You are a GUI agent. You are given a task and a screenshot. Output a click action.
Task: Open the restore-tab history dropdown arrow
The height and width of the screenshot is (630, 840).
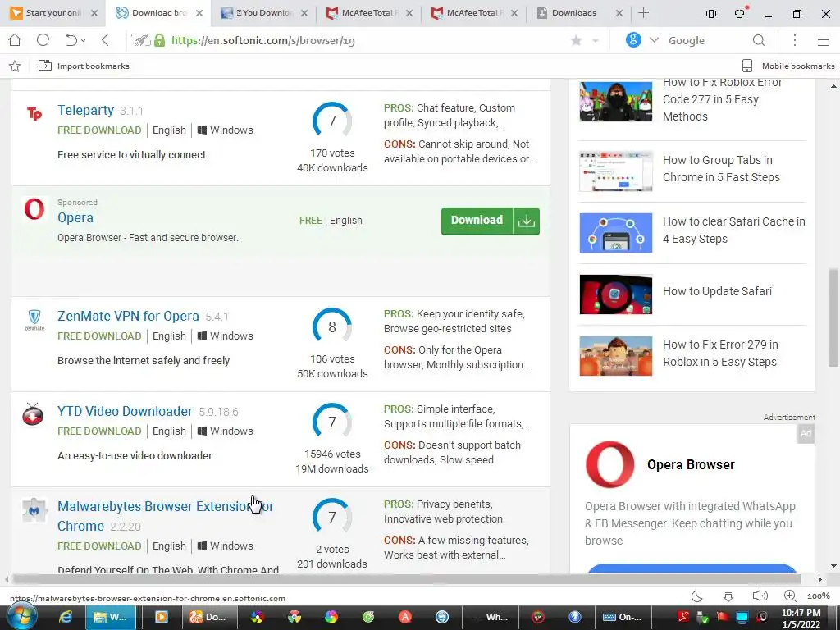(x=83, y=41)
